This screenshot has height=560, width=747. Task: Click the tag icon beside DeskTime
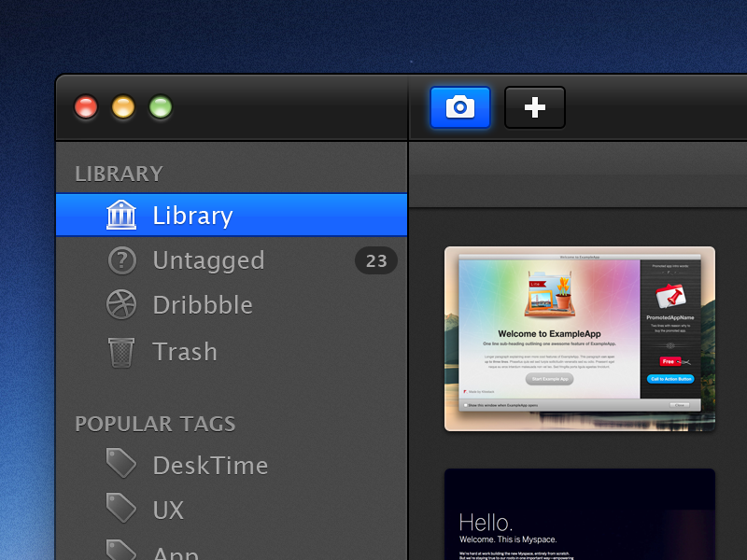pyautogui.click(x=121, y=464)
